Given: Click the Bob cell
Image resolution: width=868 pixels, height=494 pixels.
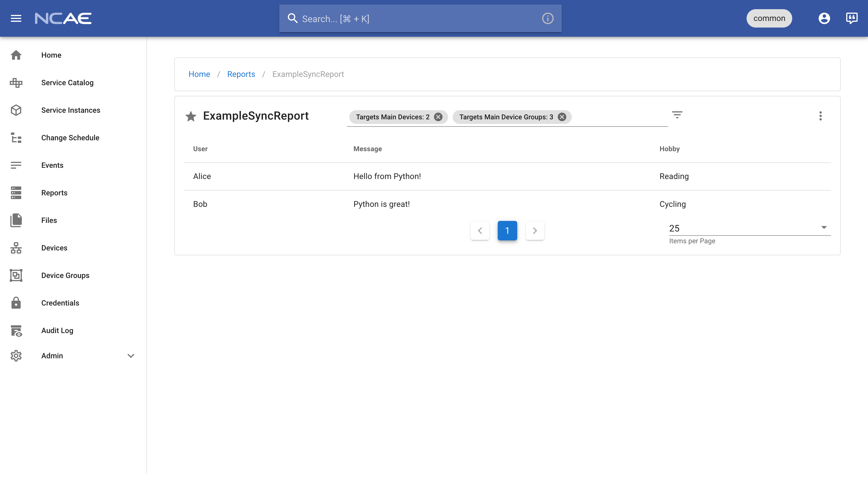Looking at the screenshot, I should [x=200, y=204].
